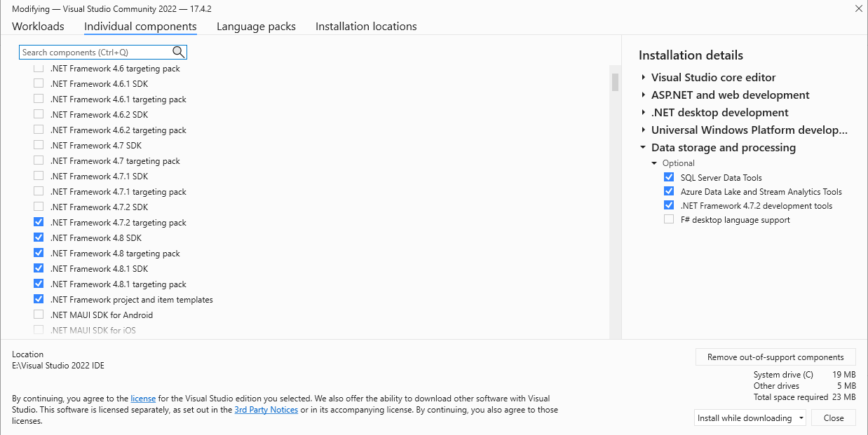Expand Universal Windows Platform development
The height and width of the screenshot is (435, 868).
coord(643,130)
